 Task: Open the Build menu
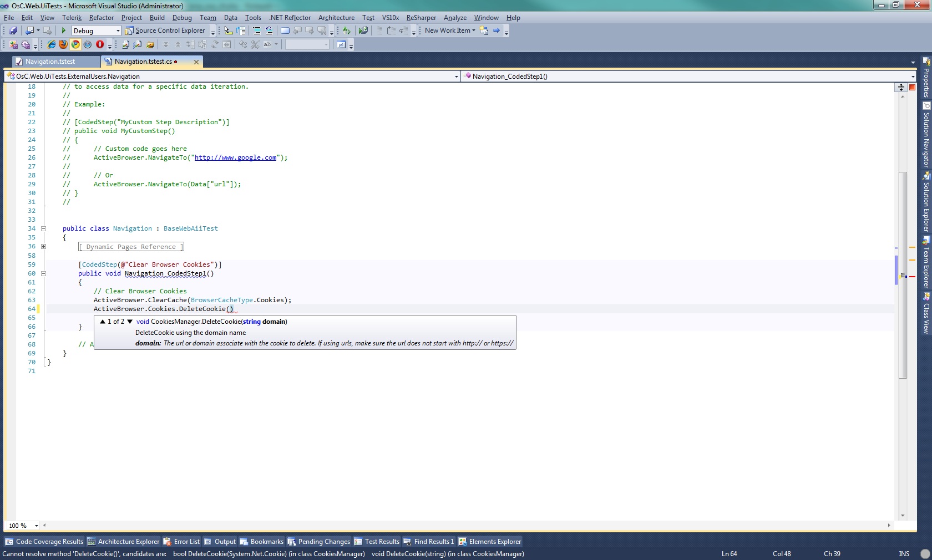(x=157, y=18)
